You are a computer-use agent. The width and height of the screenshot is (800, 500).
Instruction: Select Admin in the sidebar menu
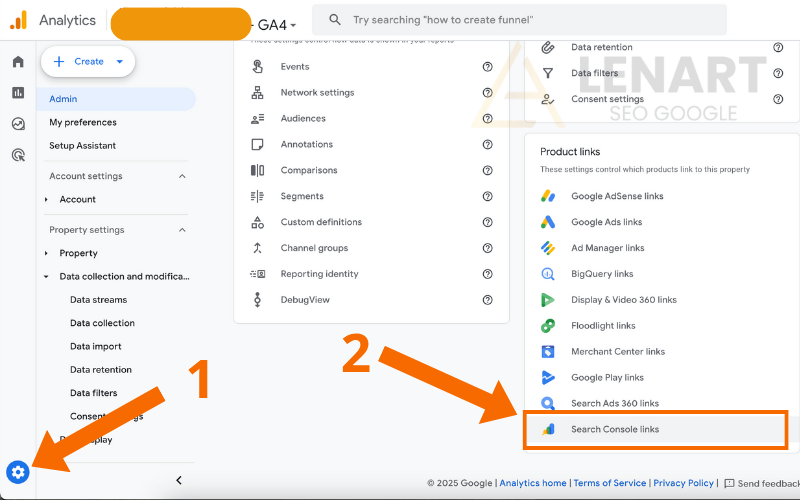pyautogui.click(x=116, y=99)
